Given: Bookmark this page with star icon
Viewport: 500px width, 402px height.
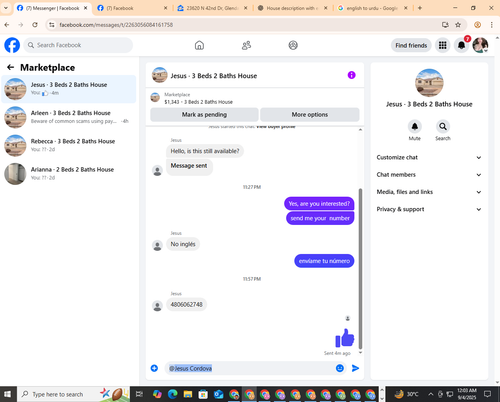Looking at the screenshot, I should [x=458, y=25].
